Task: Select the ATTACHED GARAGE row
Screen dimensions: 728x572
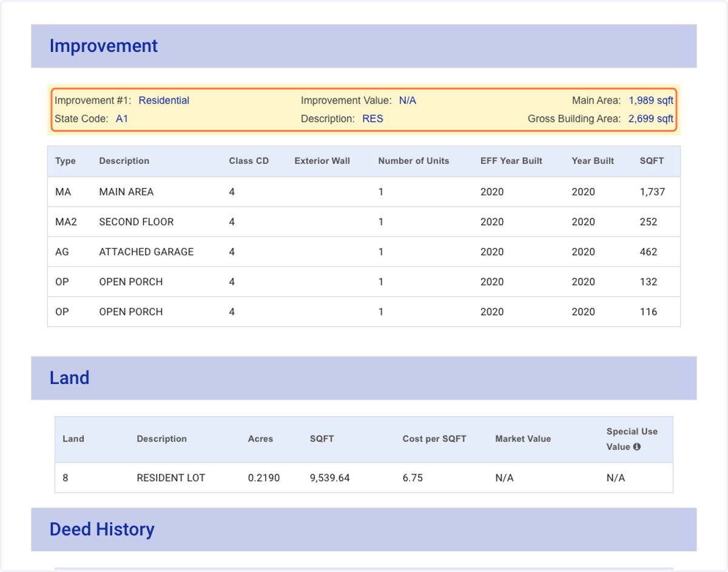Action: (x=364, y=252)
